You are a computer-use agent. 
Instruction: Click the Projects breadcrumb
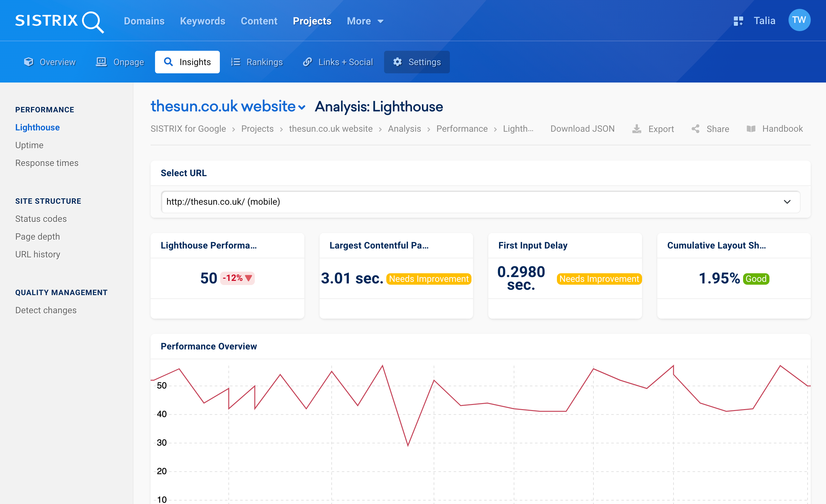[257, 129]
